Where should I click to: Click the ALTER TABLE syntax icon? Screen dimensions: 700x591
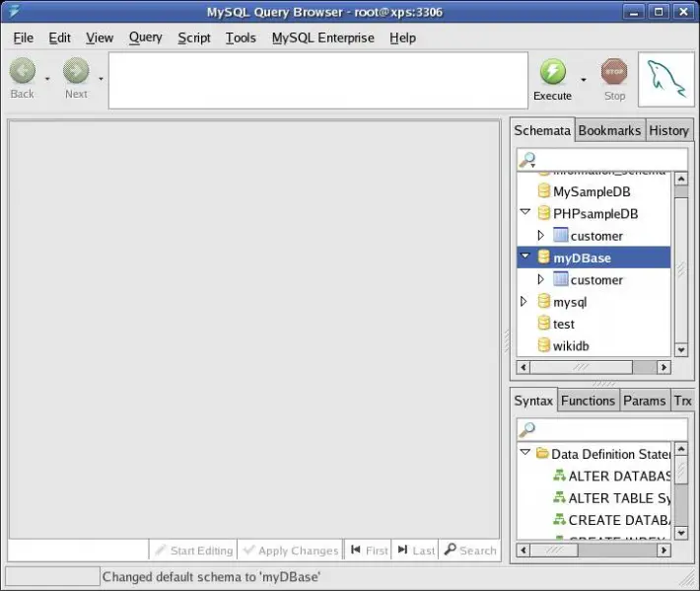559,498
